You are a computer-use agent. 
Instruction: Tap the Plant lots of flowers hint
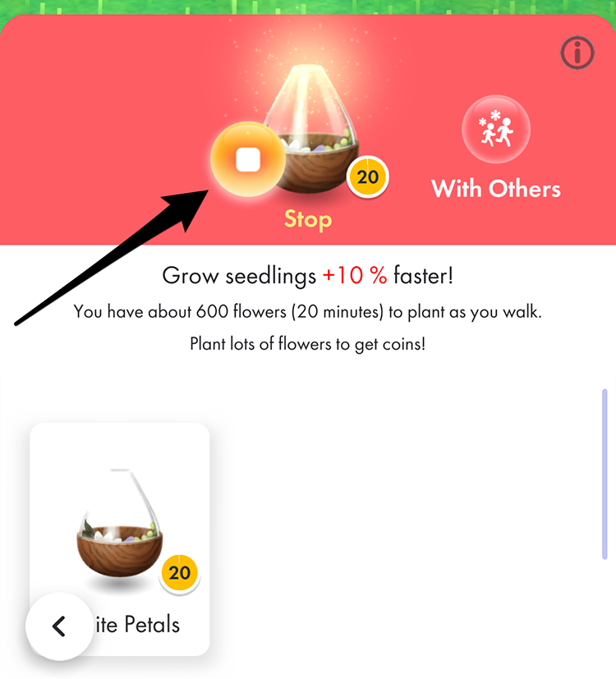point(307,344)
